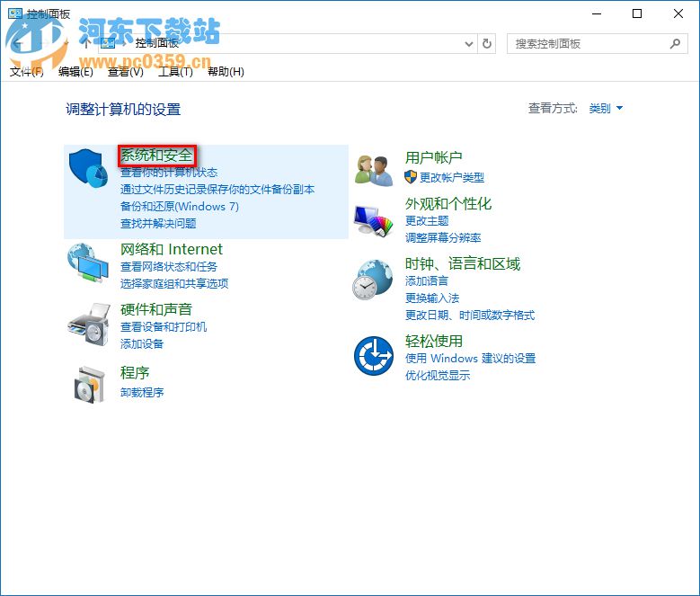Viewport: 700px width, 596px height.
Task: Click 选择家庭组和共享选项 link
Action: (174, 283)
